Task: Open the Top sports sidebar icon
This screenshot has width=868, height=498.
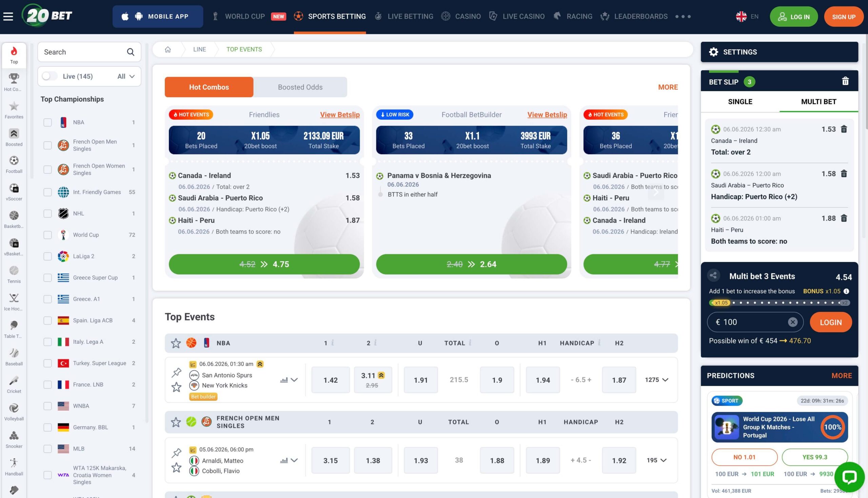Action: coord(14,55)
